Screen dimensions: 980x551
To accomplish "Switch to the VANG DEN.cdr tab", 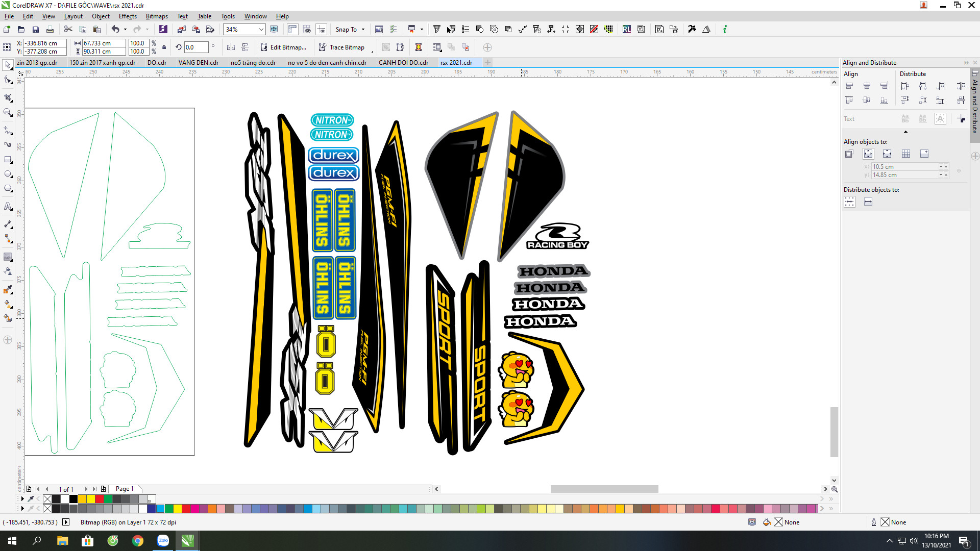I will click(x=199, y=63).
